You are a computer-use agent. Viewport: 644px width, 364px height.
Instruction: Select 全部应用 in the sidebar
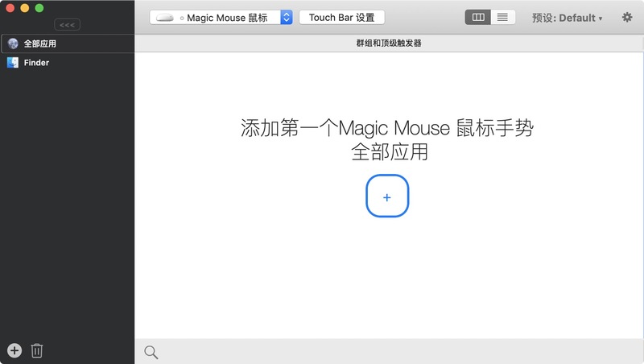click(x=68, y=43)
